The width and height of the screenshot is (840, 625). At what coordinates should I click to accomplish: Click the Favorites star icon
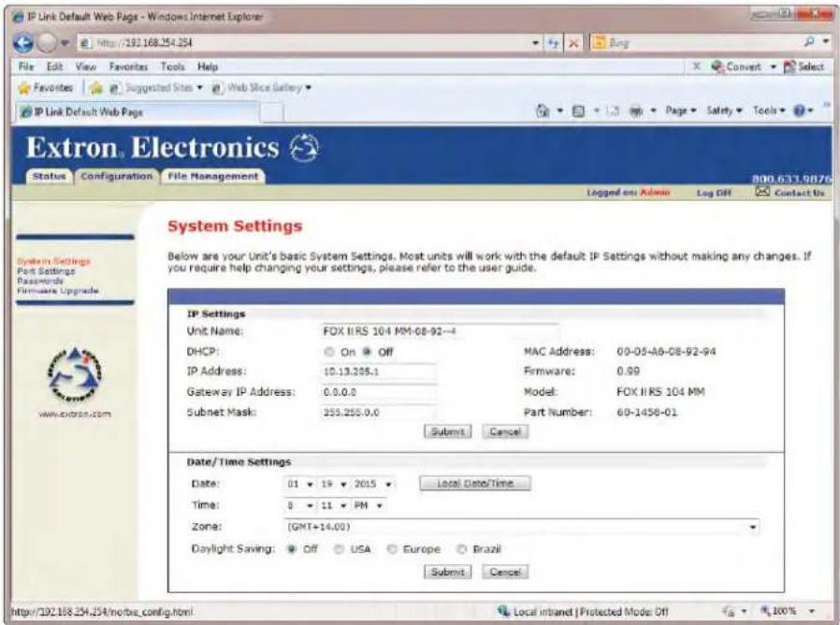click(x=23, y=87)
